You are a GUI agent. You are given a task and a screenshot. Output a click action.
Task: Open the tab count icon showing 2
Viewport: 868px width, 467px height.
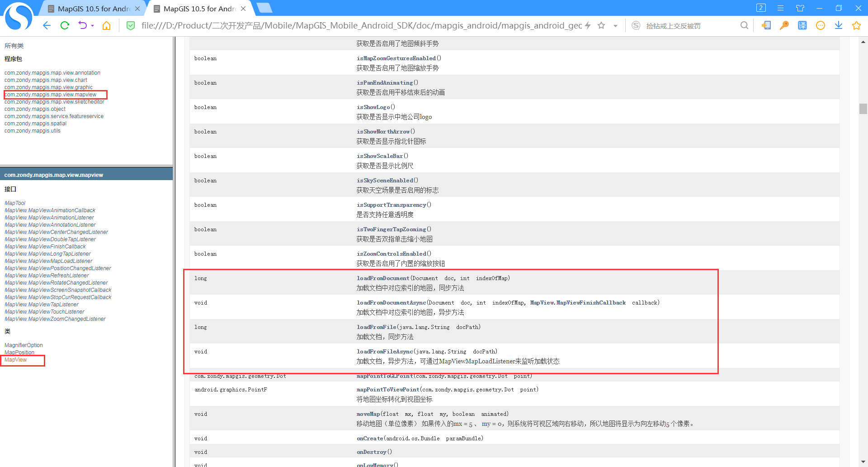click(761, 8)
